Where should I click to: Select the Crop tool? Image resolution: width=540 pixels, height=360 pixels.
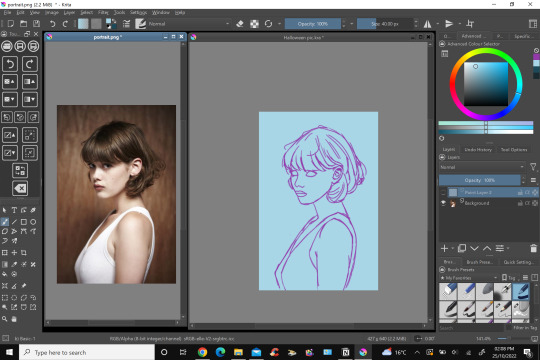coord(24,253)
